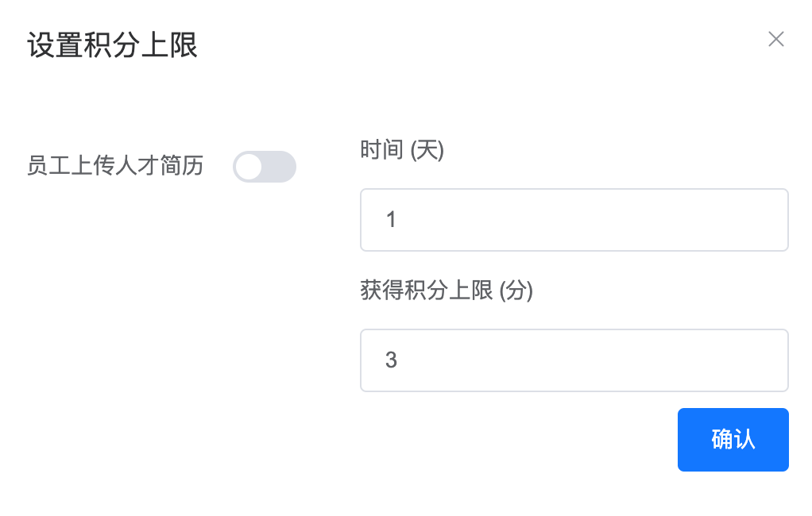This screenshot has width=812, height=516.
Task: Click the white knob of the switch
Action: pos(249,167)
